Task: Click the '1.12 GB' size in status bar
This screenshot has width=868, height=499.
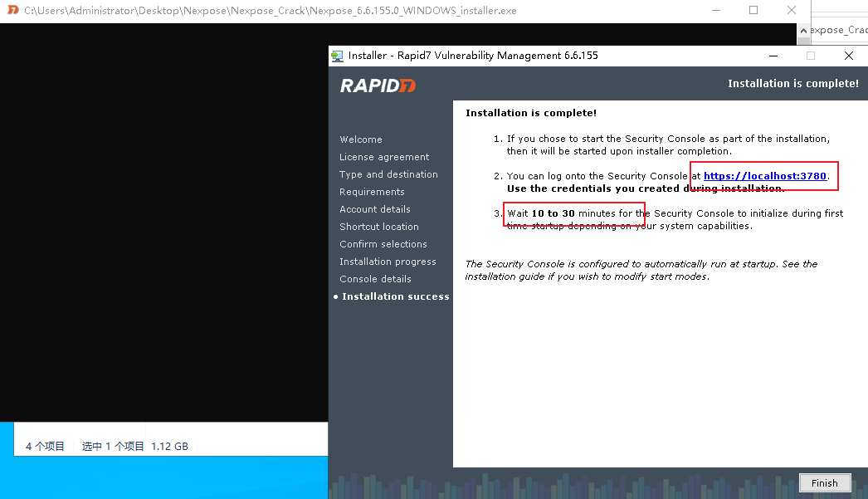Action: (169, 447)
